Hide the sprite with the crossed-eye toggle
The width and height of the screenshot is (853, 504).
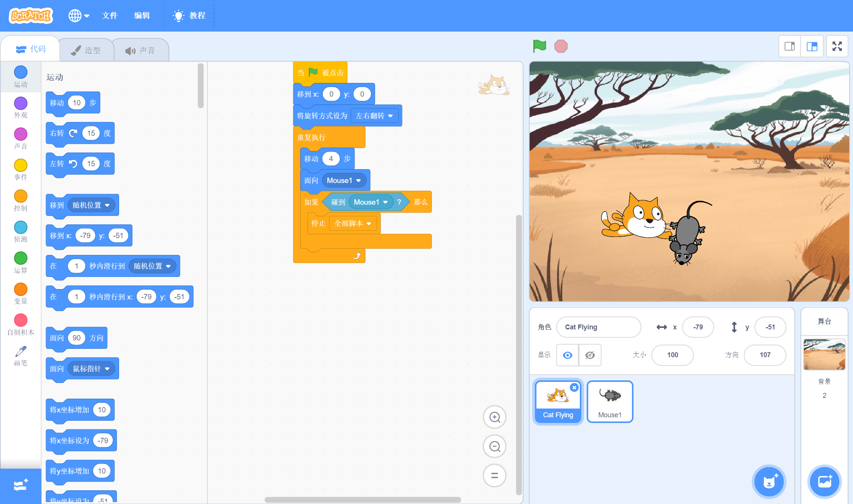point(590,355)
